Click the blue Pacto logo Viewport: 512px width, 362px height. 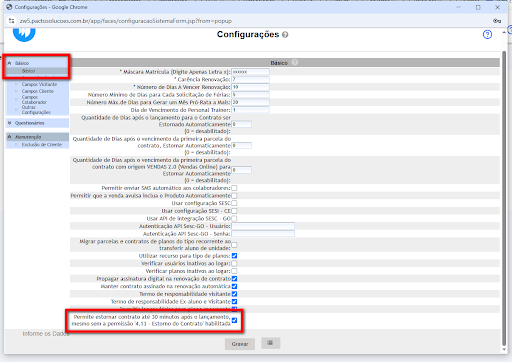point(24,33)
